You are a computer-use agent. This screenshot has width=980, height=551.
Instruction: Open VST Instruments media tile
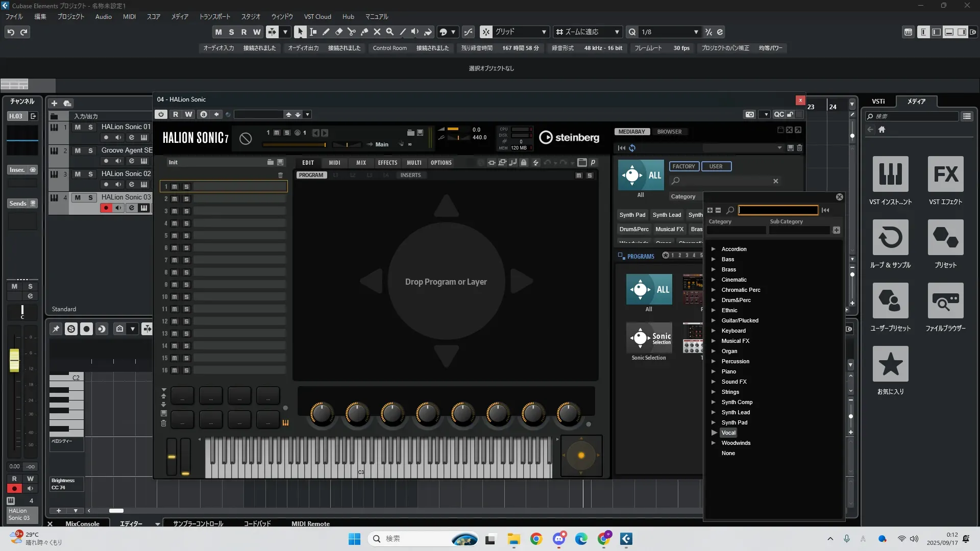click(890, 174)
